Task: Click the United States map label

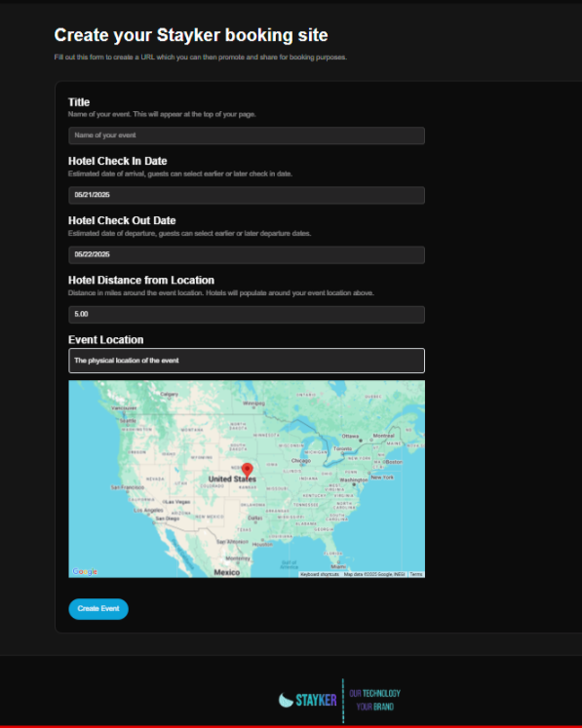Action: [x=232, y=479]
